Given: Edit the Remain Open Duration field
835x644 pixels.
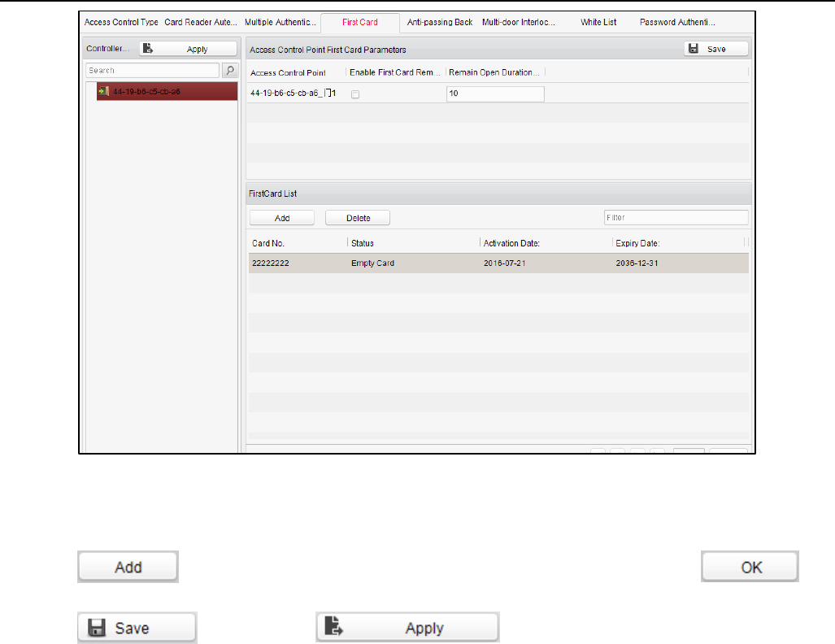Looking at the screenshot, I should click(495, 94).
